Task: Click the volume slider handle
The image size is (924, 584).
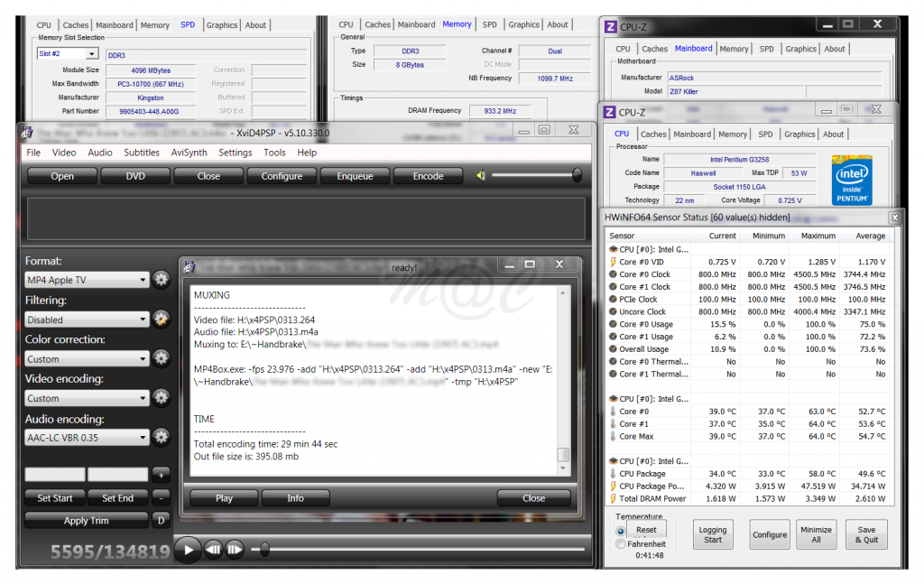Action: point(577,176)
